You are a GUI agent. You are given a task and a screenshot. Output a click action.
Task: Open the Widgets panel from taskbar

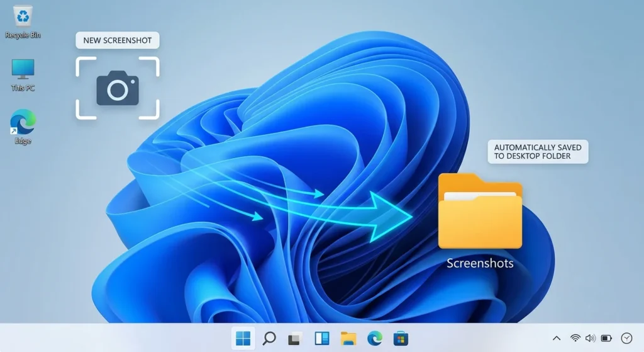coord(321,338)
